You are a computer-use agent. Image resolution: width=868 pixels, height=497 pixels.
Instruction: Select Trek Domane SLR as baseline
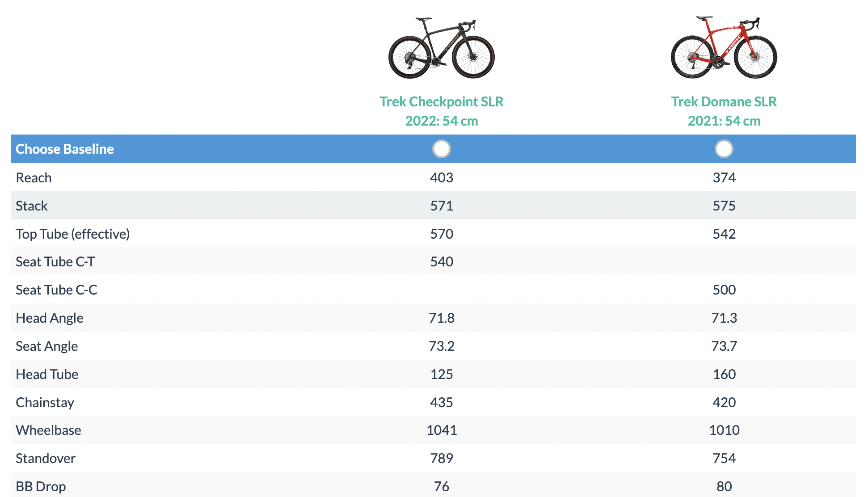[x=724, y=149]
